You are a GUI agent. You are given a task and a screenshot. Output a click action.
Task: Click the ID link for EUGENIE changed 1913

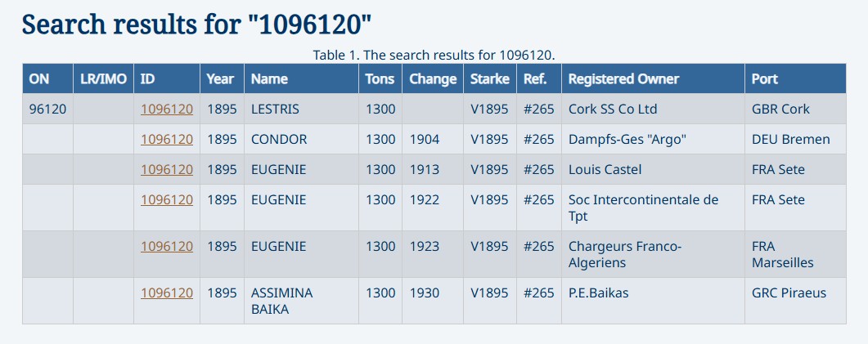coord(167,169)
